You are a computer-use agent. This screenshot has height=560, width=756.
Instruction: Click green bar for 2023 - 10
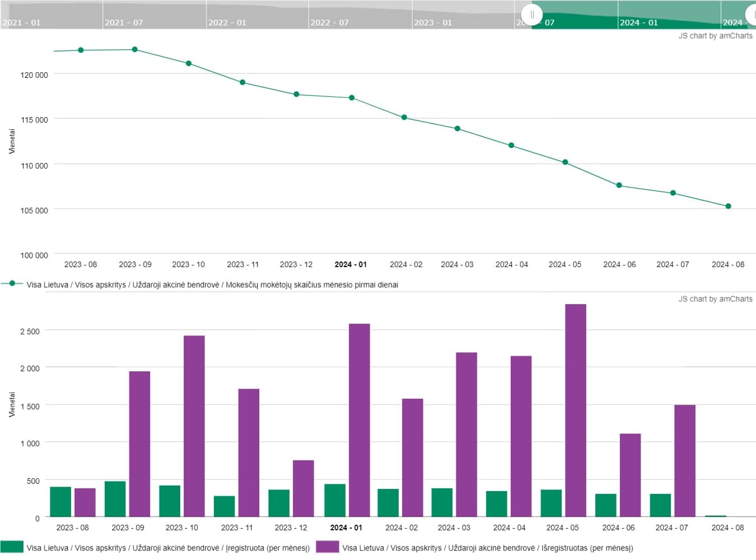click(170, 501)
